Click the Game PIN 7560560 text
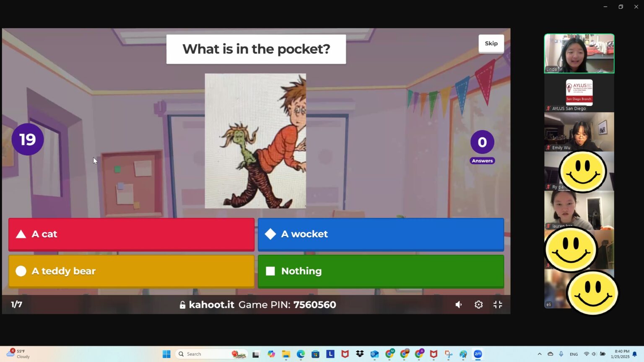The width and height of the screenshot is (644, 362). point(287,305)
